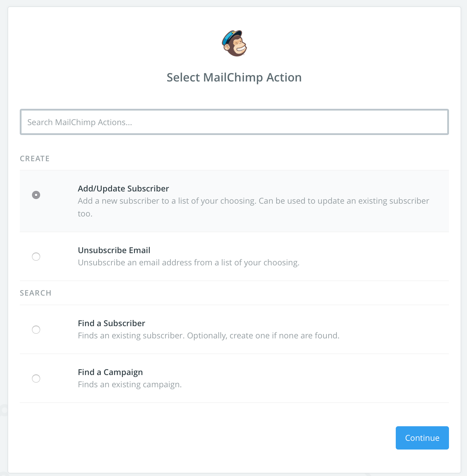Click the Find a Campaign title
The width and height of the screenshot is (467, 476).
point(110,372)
